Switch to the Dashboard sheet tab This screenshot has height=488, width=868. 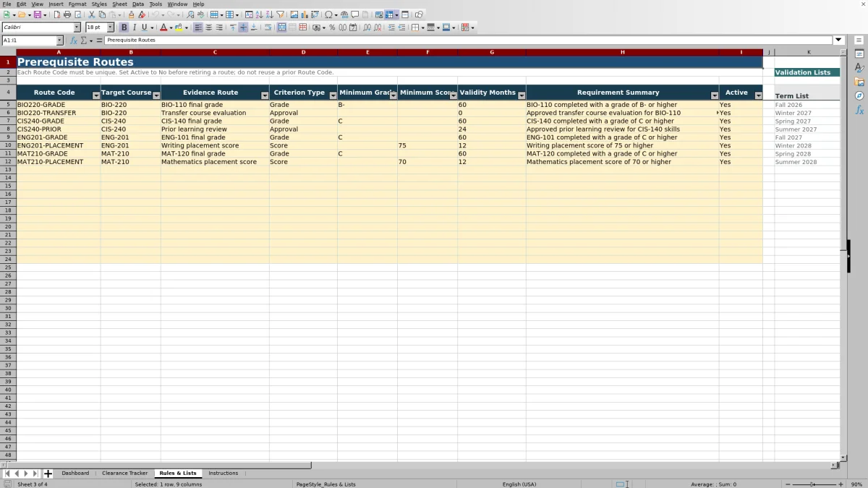tap(75, 474)
